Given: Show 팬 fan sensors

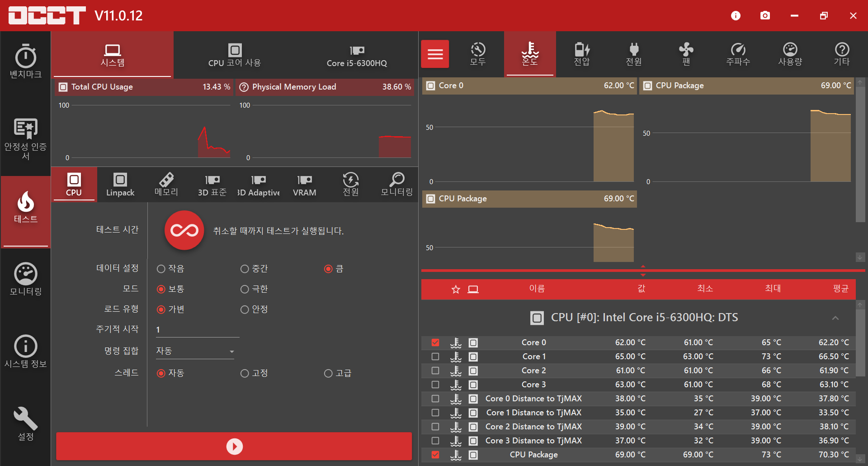Looking at the screenshot, I should [686, 54].
